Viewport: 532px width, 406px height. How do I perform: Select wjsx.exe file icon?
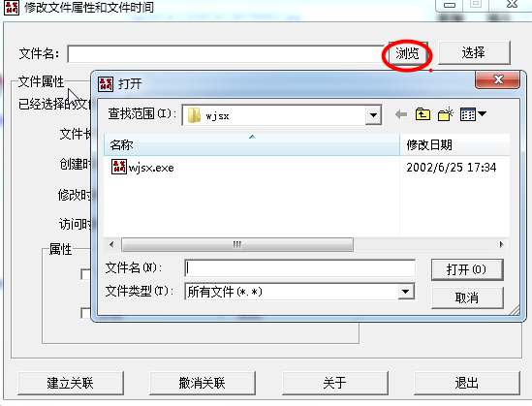pos(119,168)
